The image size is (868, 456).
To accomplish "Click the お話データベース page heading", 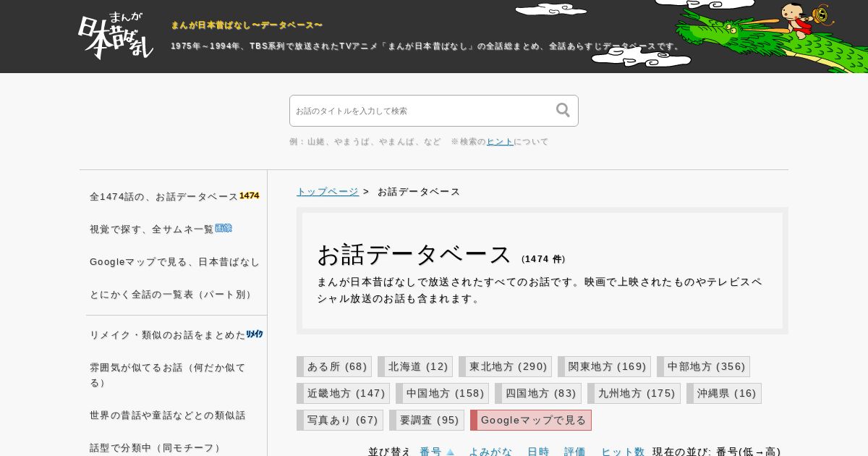I will [x=414, y=254].
